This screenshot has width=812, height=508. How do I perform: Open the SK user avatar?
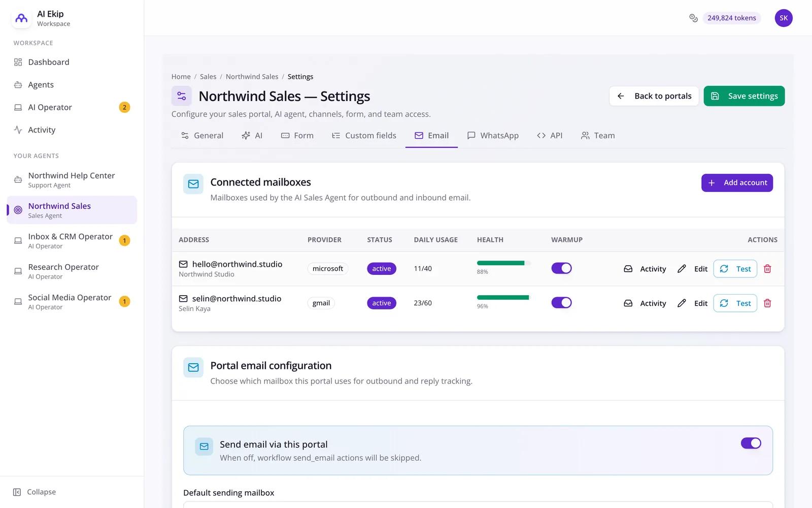click(x=784, y=18)
